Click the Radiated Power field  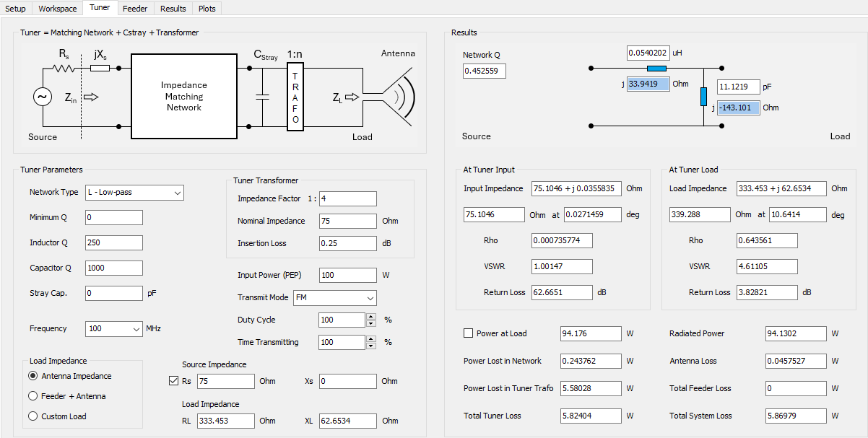click(796, 334)
